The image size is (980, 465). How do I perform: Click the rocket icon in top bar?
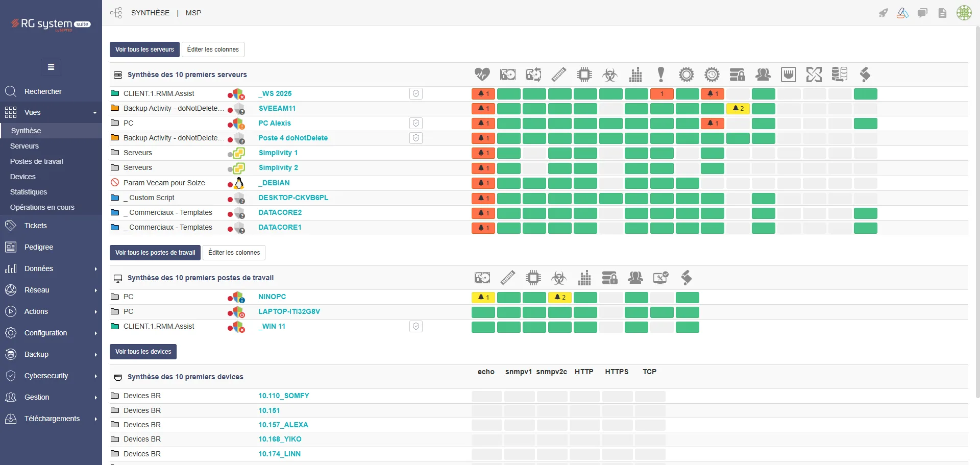pyautogui.click(x=883, y=13)
